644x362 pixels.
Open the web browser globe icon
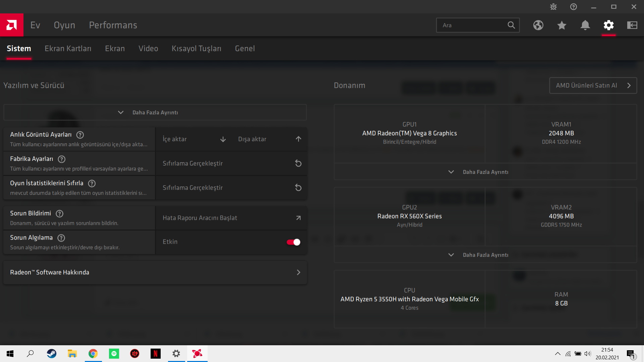point(538,25)
